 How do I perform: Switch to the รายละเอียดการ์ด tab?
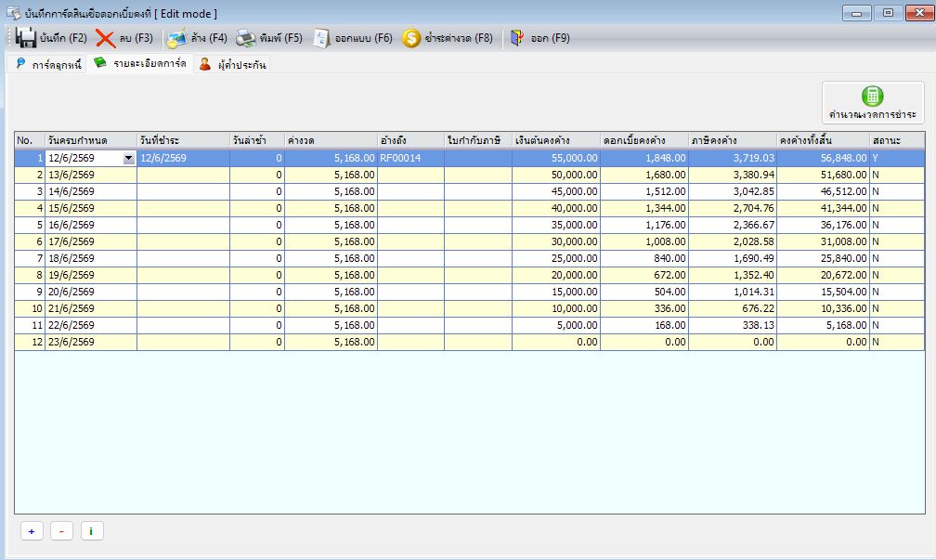(140, 63)
